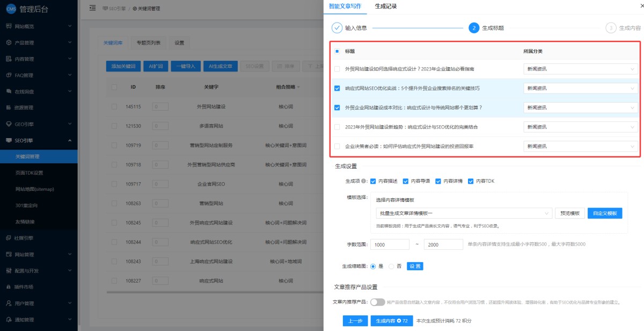Click the sidebar collapse icon in header
This screenshot has height=331, width=644.
coord(92,9)
